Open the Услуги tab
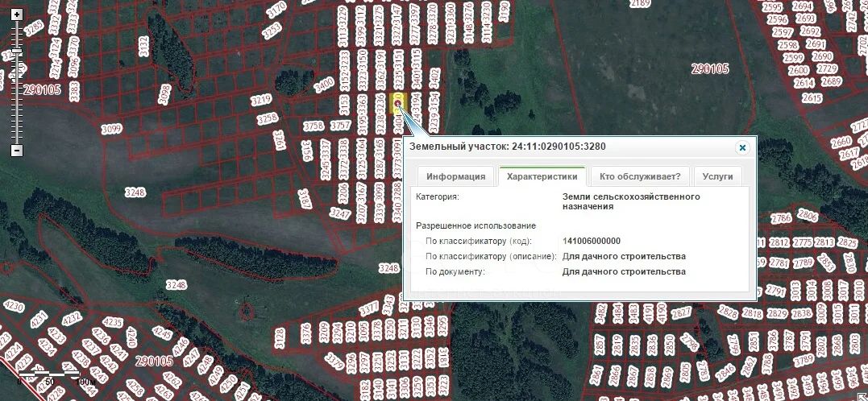Image resolution: width=868 pixels, height=401 pixels. [x=717, y=176]
